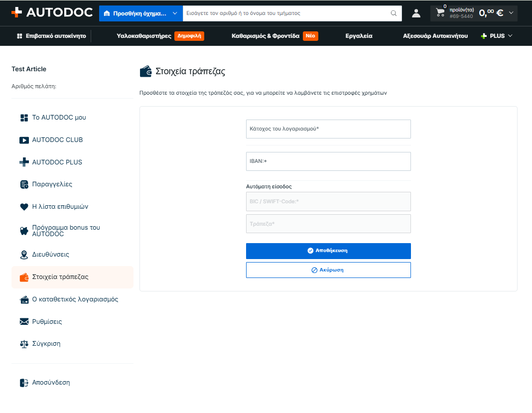The image size is (532, 413).
Task: Click the shopping cart icon
Action: [x=440, y=12]
